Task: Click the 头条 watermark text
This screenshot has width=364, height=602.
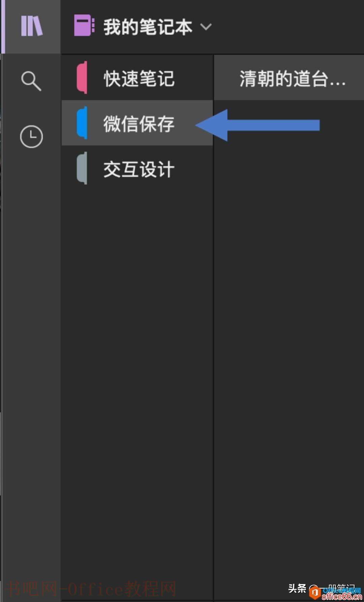Action: (297, 588)
